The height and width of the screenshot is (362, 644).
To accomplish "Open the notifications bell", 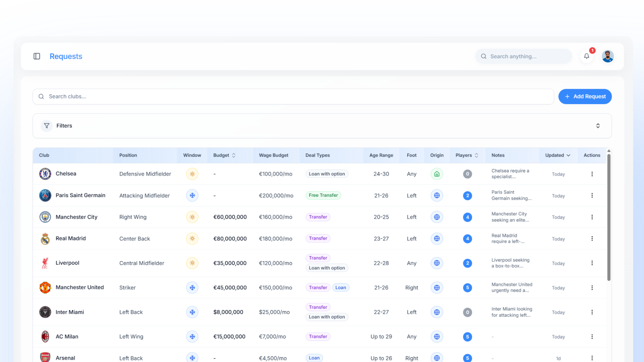I will 586,56.
